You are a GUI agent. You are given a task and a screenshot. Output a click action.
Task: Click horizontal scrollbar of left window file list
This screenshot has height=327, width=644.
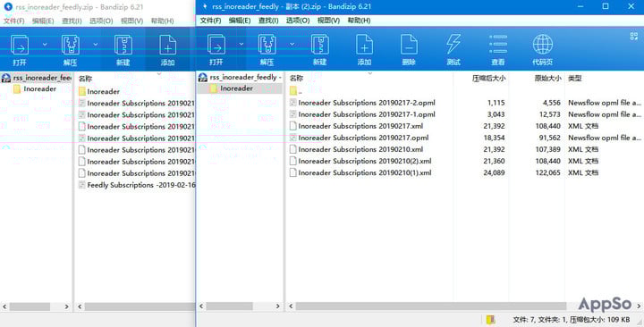[x=140, y=306]
